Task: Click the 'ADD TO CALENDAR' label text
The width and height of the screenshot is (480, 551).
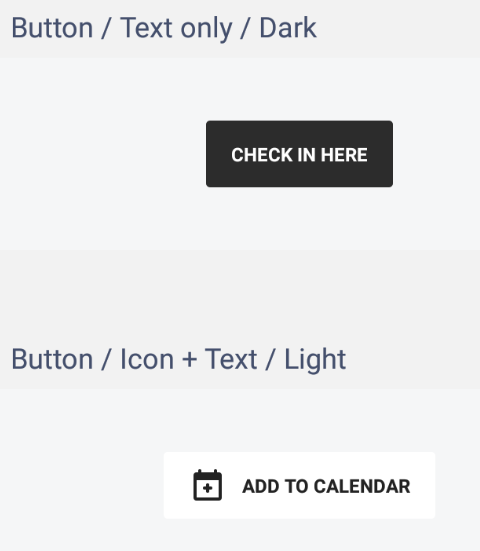Action: pos(326,486)
